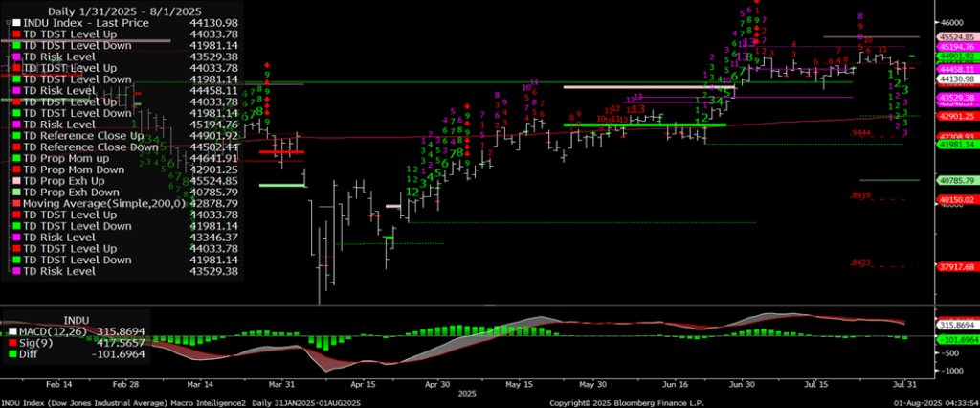Click the .8919 retracement level label
This screenshot has width=980, height=408.
pos(861,195)
